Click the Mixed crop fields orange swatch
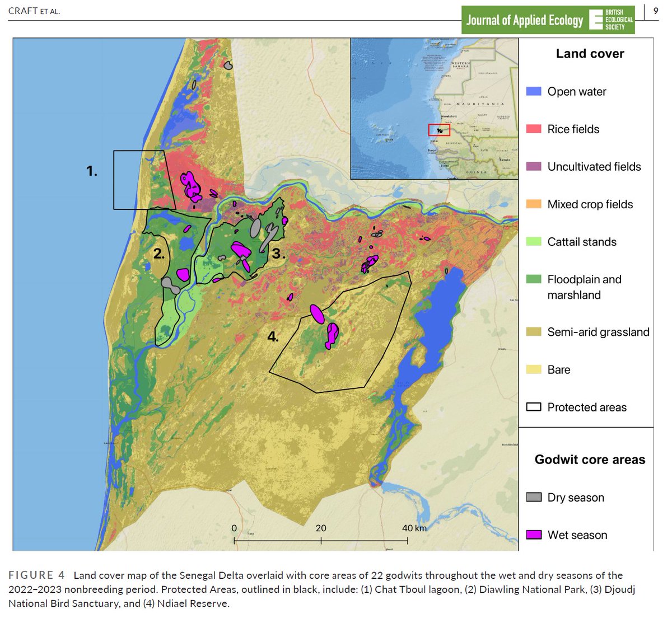 533,204
